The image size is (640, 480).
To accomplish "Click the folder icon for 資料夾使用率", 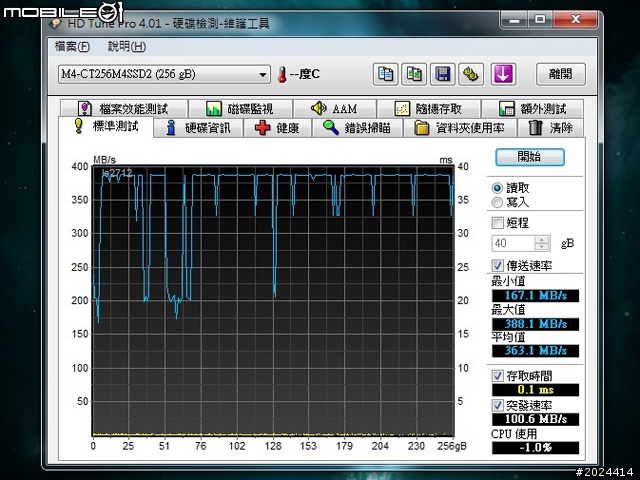I will pyautogui.click(x=422, y=128).
